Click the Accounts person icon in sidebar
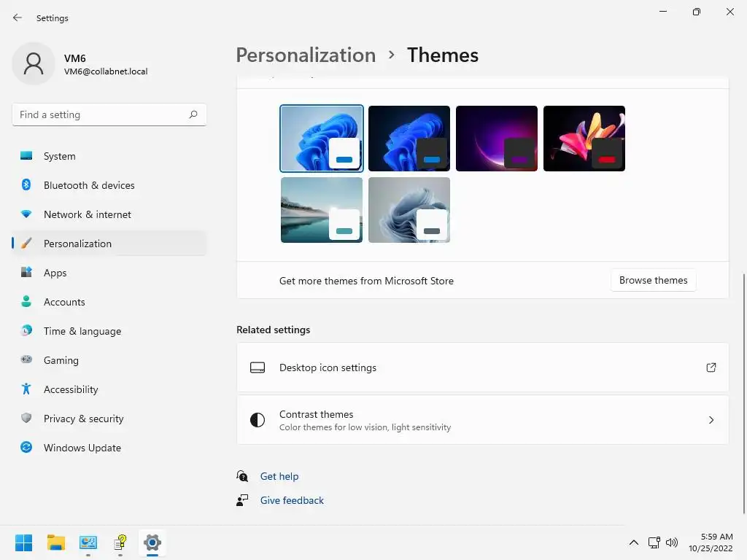747x560 pixels. (26, 301)
